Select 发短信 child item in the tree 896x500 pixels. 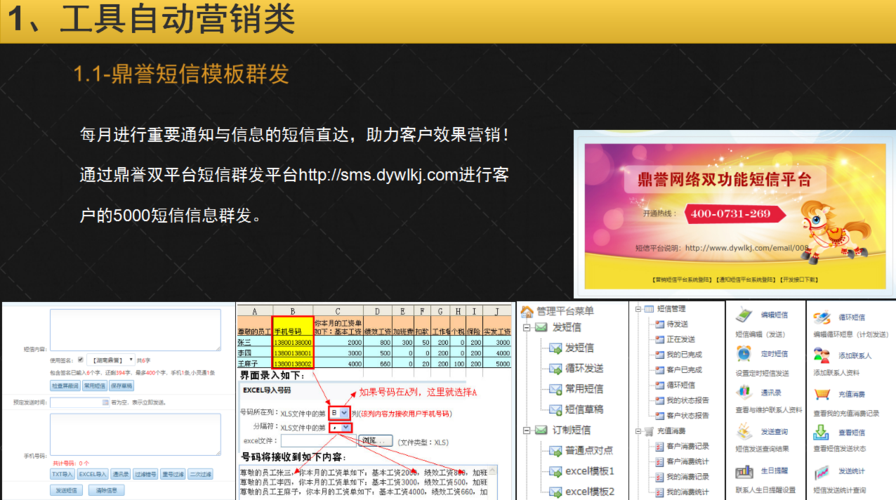[579, 347]
